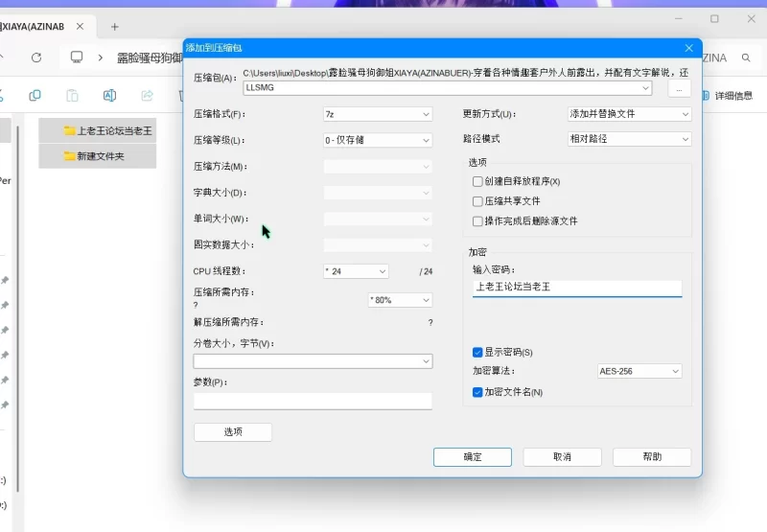Viewport: 767px width, 532px height.
Task: Click the "/ 24" thread count text
Action: click(x=426, y=271)
